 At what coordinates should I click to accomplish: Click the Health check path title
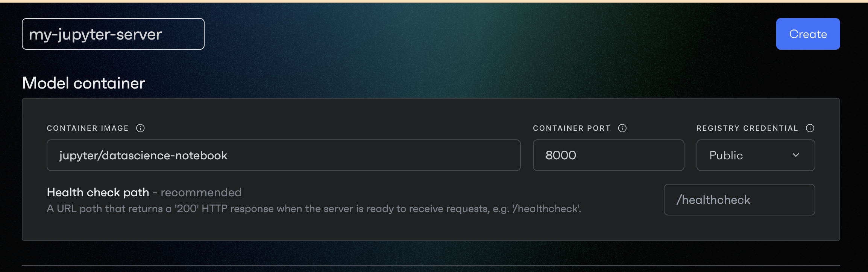click(x=98, y=193)
